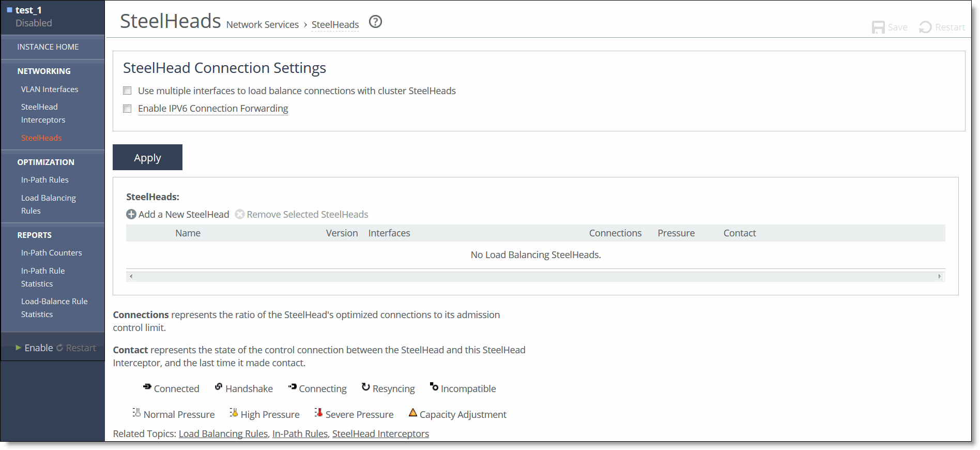Click the Severe Pressure legend icon
980x450 pixels.
point(318,413)
